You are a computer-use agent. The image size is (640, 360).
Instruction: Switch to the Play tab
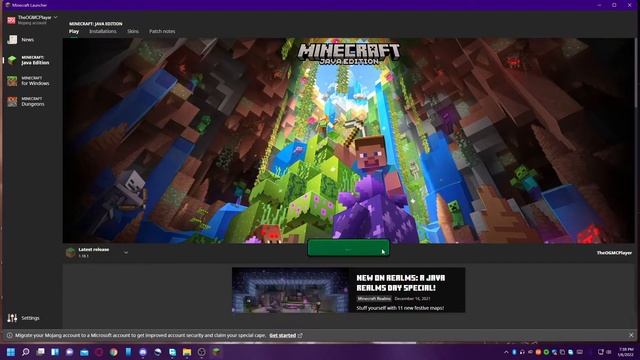[74, 31]
